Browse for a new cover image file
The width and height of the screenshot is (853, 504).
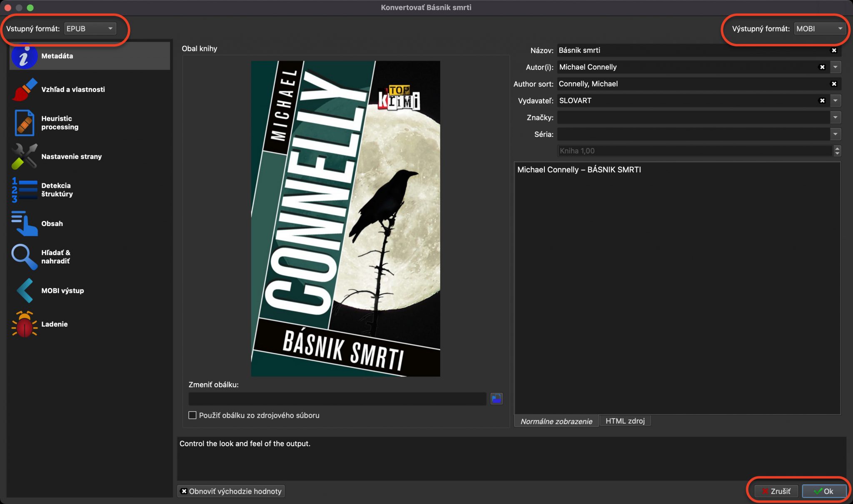[496, 399]
